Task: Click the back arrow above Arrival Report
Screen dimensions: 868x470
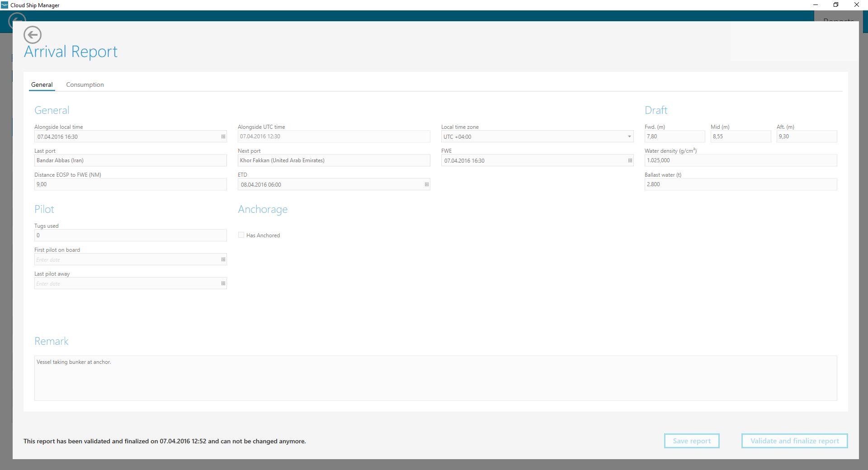Action: tap(33, 35)
